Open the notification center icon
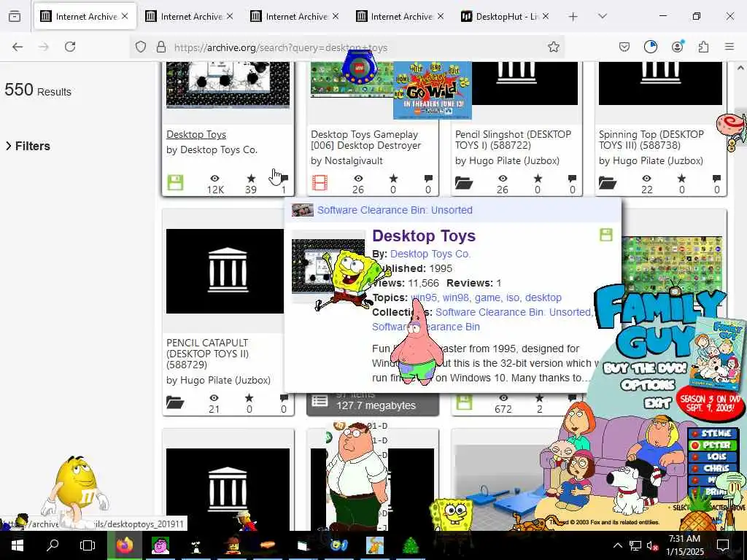The height and width of the screenshot is (560, 747). click(723, 545)
